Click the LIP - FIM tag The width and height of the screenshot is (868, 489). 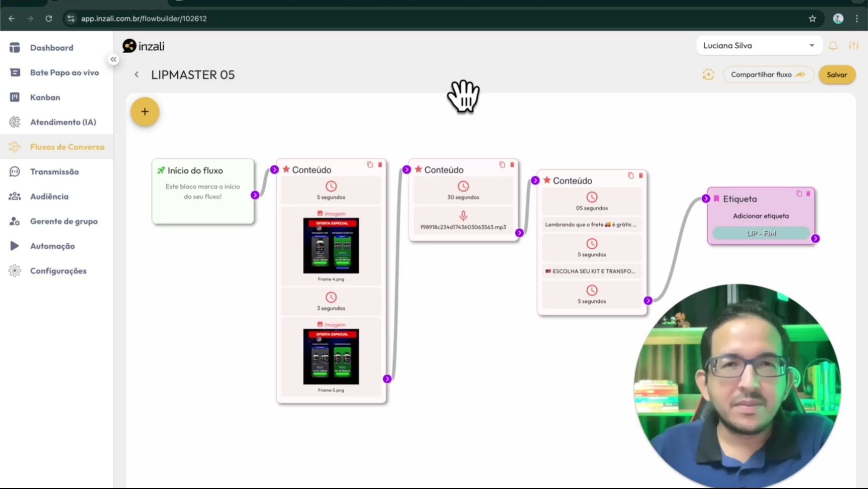pyautogui.click(x=761, y=233)
